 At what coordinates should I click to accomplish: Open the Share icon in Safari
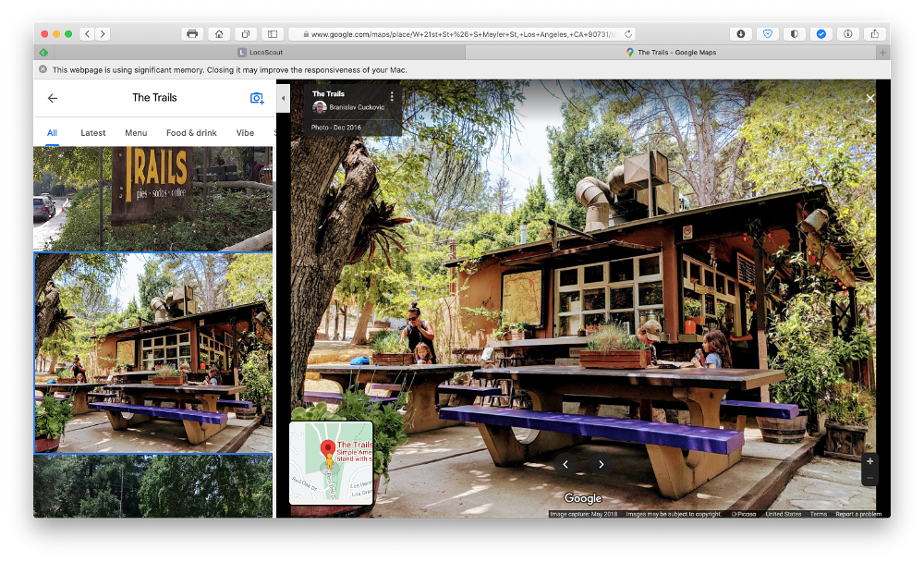(x=874, y=34)
